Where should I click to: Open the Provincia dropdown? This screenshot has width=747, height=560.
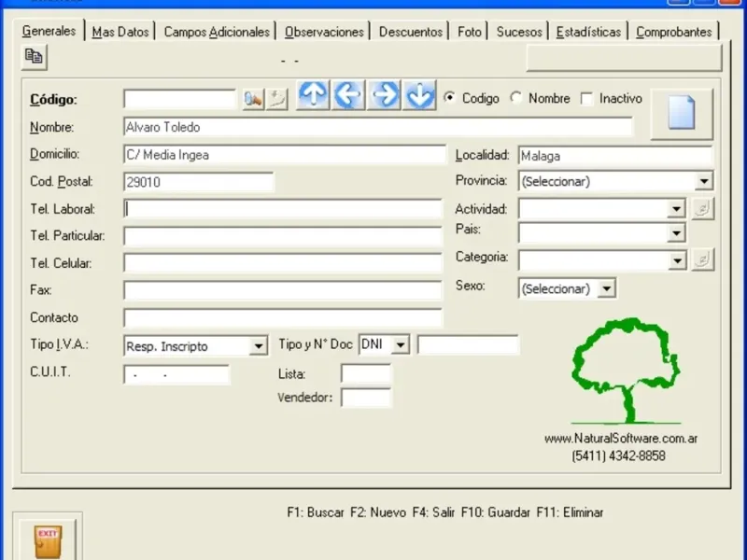point(704,181)
